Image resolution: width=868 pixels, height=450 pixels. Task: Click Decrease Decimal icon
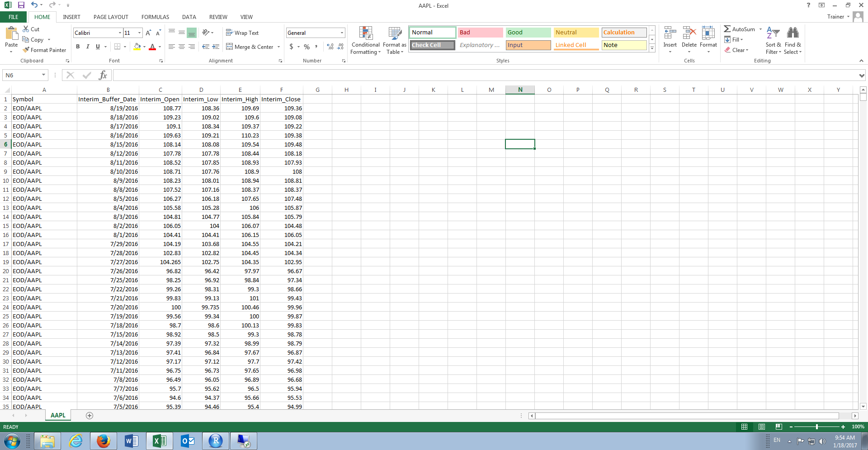coord(340,47)
